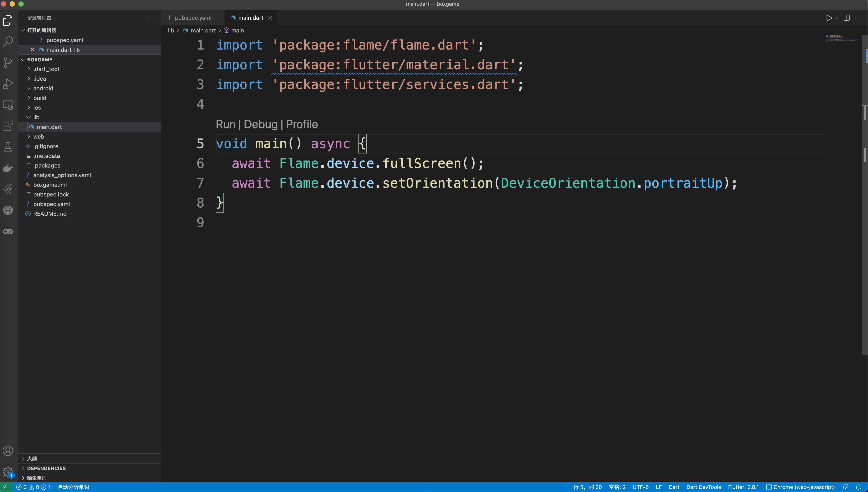Viewport: 868px width, 492px height.
Task: Click the notifications bell in status bar
Action: (x=858, y=487)
